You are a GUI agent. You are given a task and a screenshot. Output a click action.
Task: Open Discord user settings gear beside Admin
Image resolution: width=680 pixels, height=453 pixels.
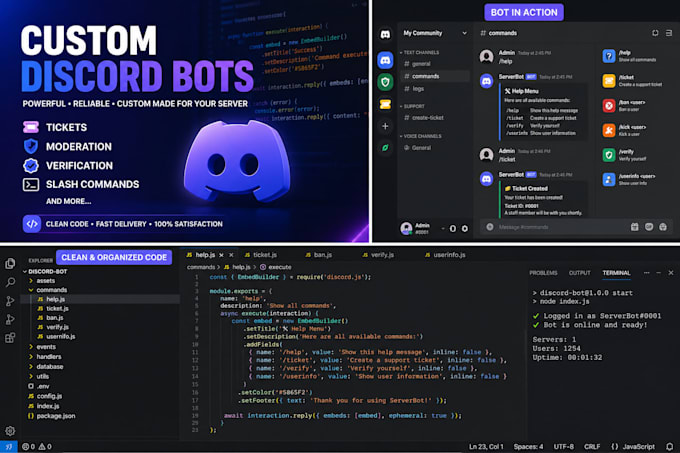pos(464,228)
